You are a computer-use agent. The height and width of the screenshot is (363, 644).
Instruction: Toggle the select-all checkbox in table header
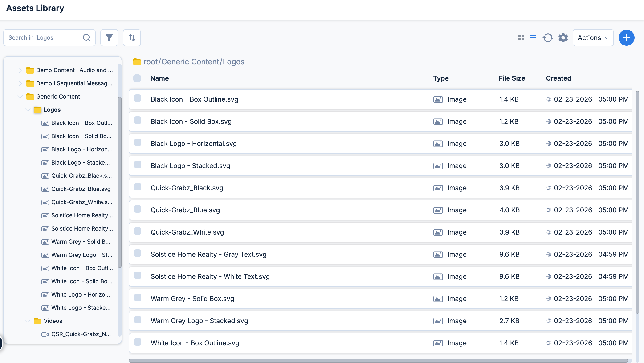point(137,78)
